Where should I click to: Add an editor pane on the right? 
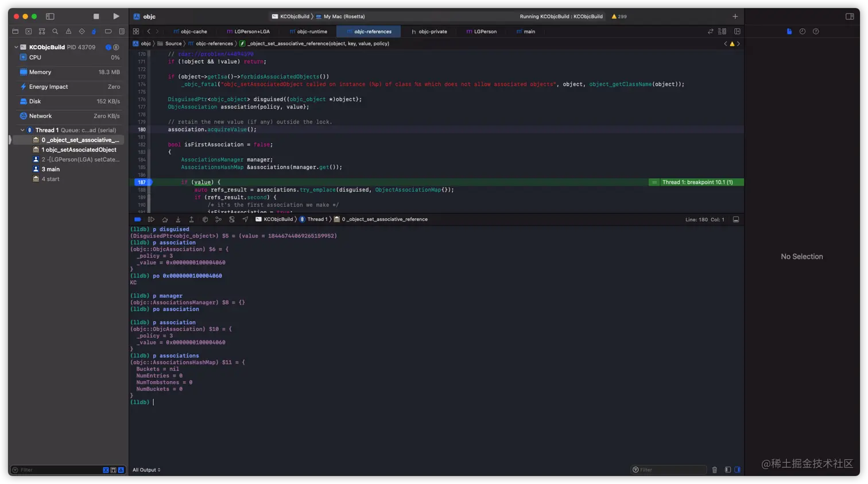[x=737, y=32]
